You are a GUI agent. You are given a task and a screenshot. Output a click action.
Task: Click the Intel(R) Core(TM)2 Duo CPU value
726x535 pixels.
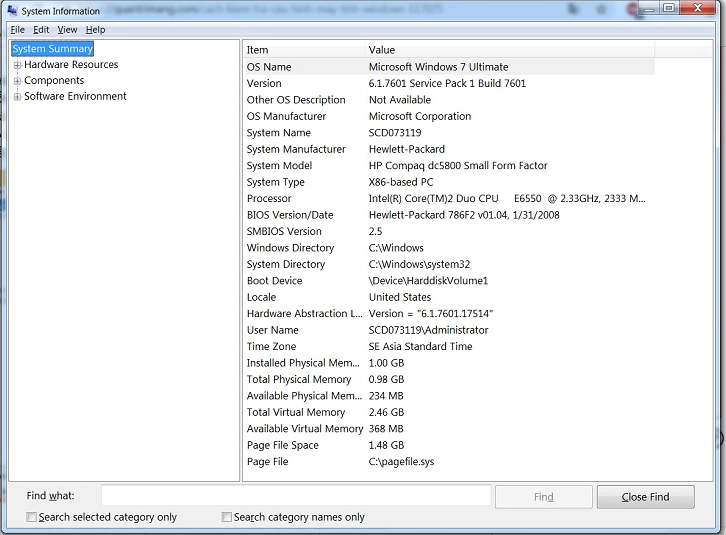click(507, 198)
